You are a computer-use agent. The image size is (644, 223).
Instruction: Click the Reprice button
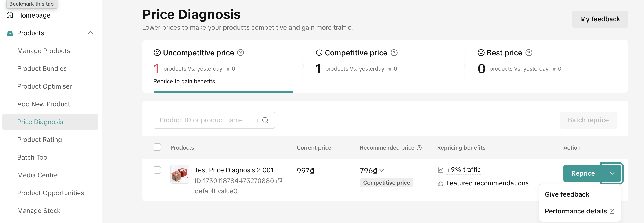[583, 173]
